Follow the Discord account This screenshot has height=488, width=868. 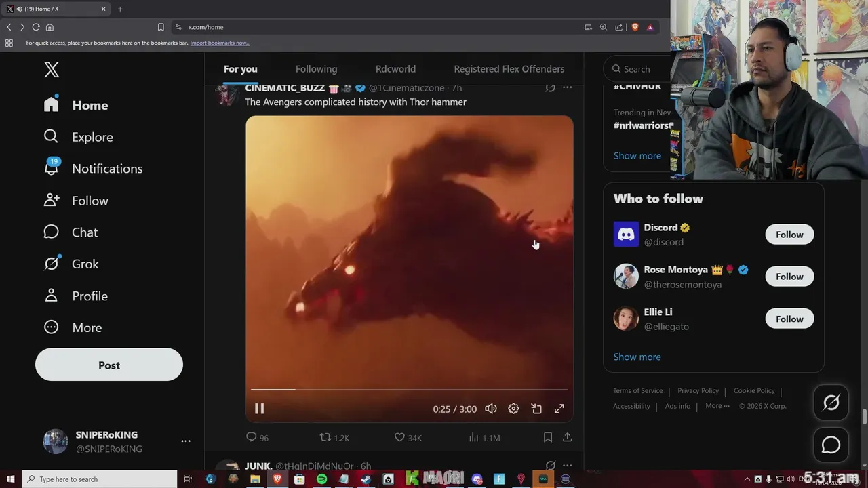point(789,235)
